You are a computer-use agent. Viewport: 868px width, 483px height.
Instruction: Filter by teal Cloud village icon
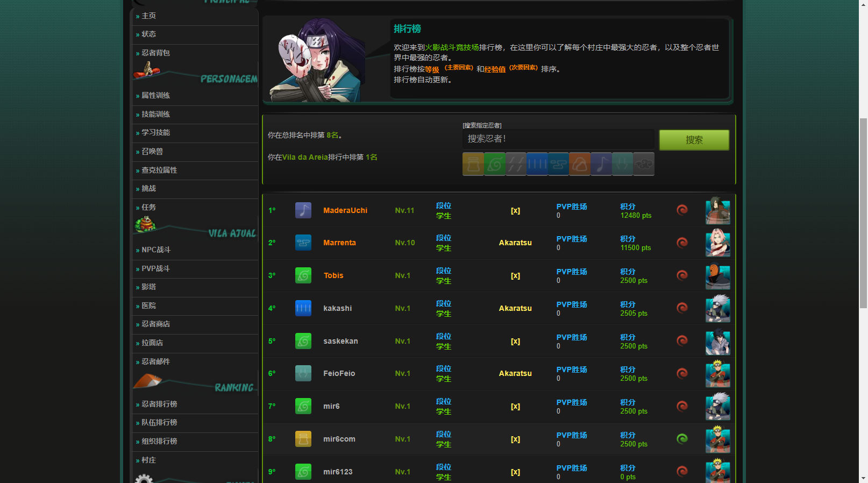[x=558, y=164]
